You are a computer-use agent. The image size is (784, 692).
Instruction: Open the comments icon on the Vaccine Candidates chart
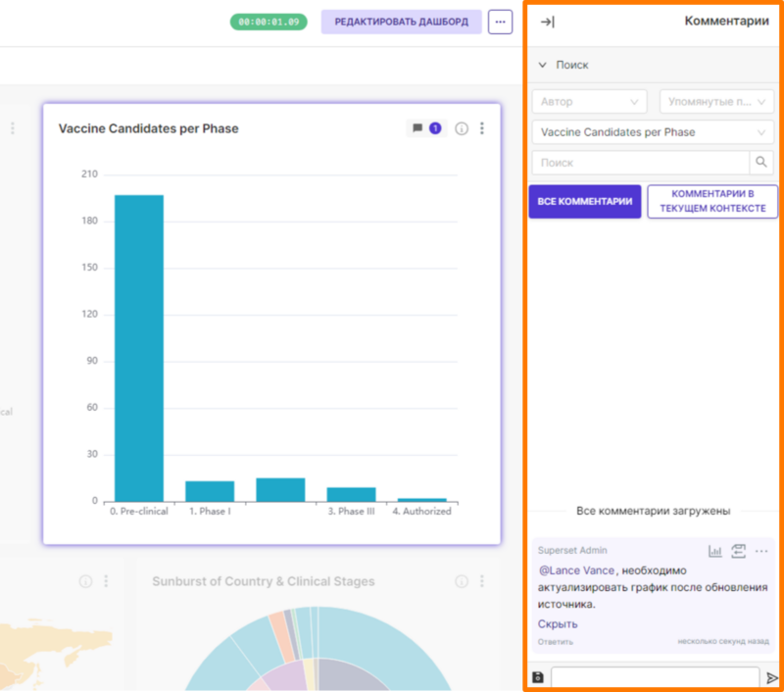pos(426,128)
